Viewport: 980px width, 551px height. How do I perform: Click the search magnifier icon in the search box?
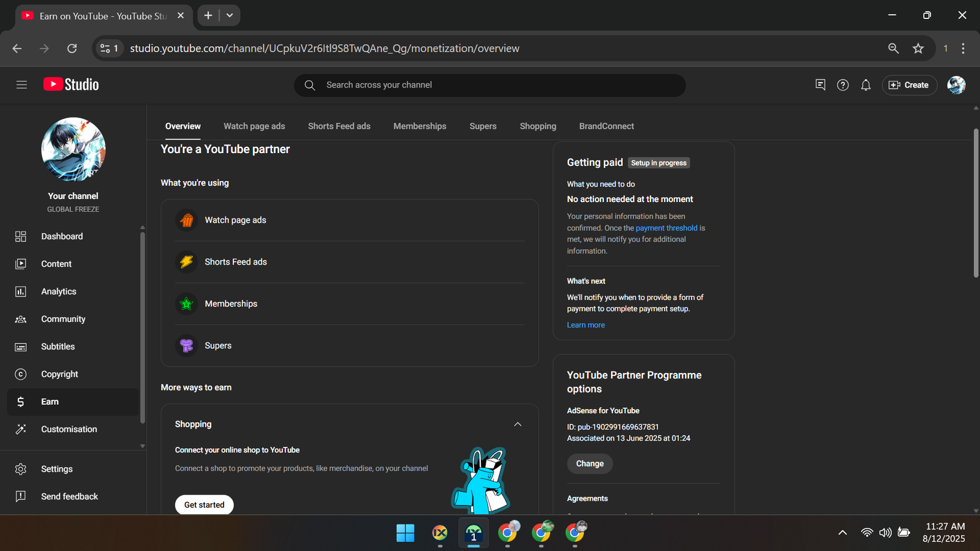click(310, 85)
